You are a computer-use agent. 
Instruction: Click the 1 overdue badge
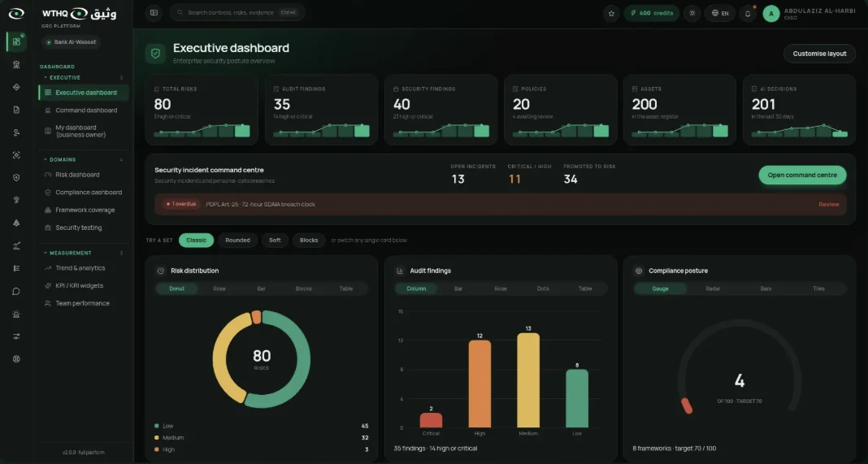[x=181, y=204]
